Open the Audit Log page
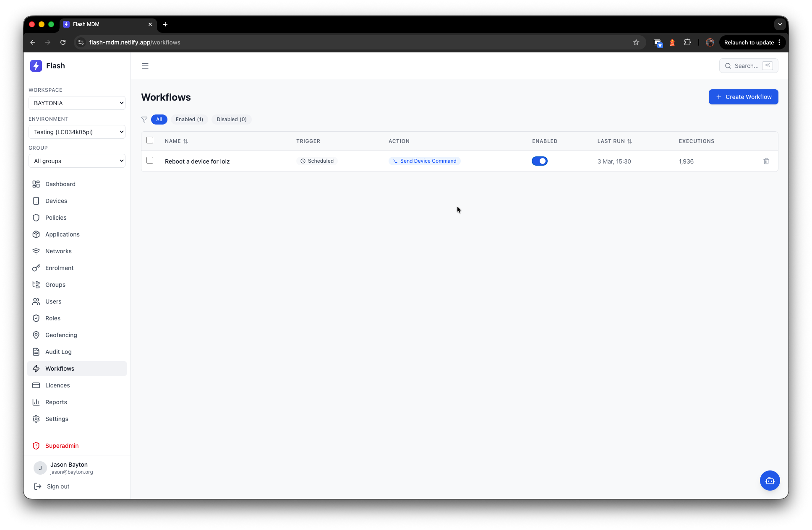Image resolution: width=812 pixels, height=530 pixels. click(x=58, y=352)
